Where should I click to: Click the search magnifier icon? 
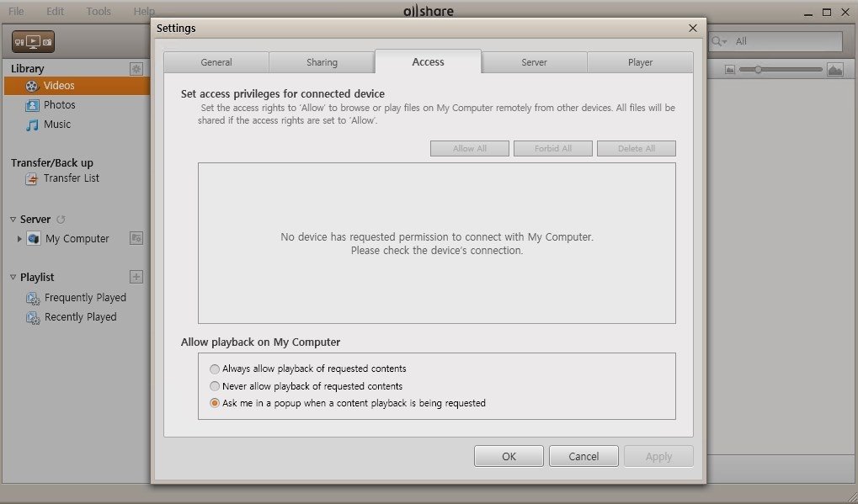click(x=718, y=41)
